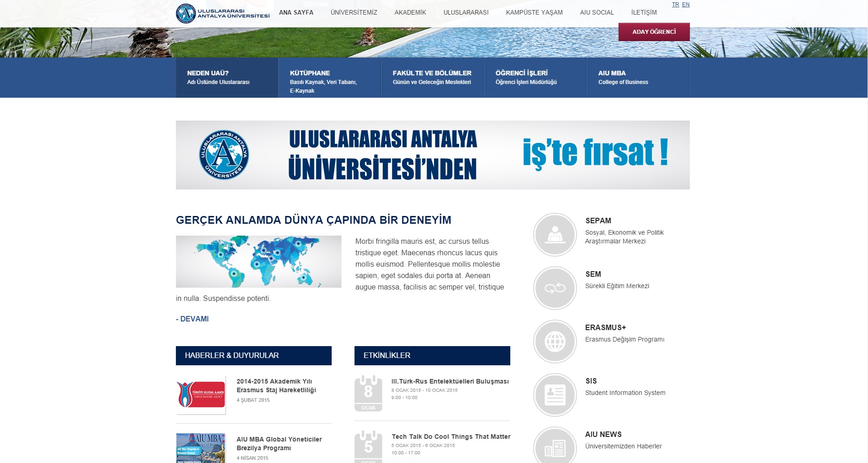Switch language to EN
The height and width of the screenshot is (463, 868).
(686, 5)
